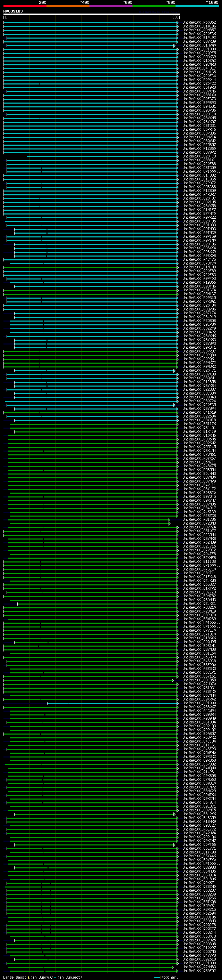Select hit label UniRef100_Q01GT4
The width and height of the screenshot is (222, 980).
[199, 290]
